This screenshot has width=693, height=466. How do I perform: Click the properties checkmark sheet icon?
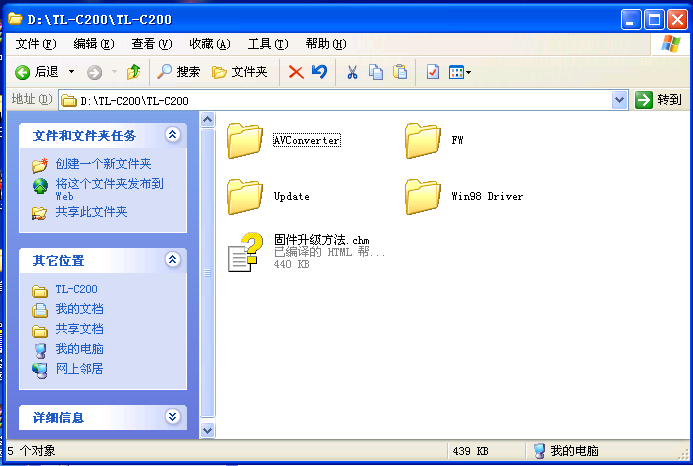(x=433, y=72)
